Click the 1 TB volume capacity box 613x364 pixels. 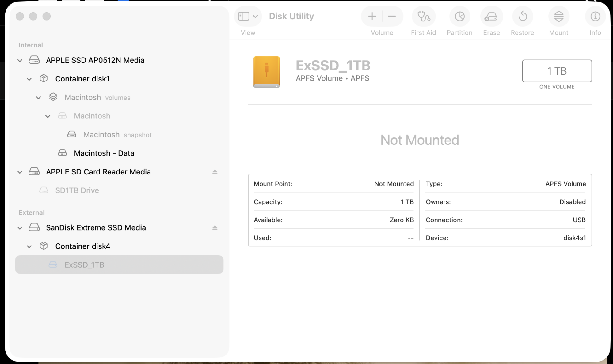tap(557, 71)
